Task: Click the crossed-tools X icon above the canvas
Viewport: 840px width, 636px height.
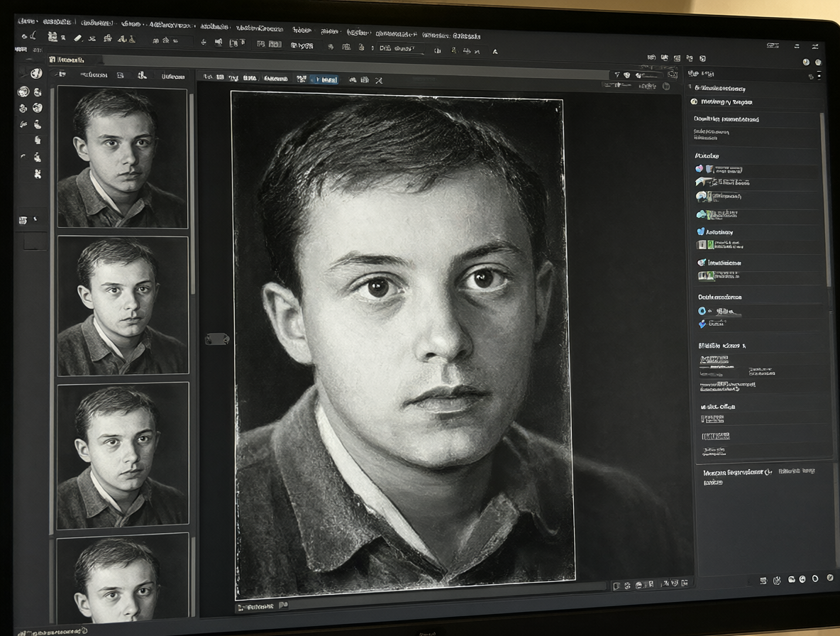Action: (x=379, y=80)
